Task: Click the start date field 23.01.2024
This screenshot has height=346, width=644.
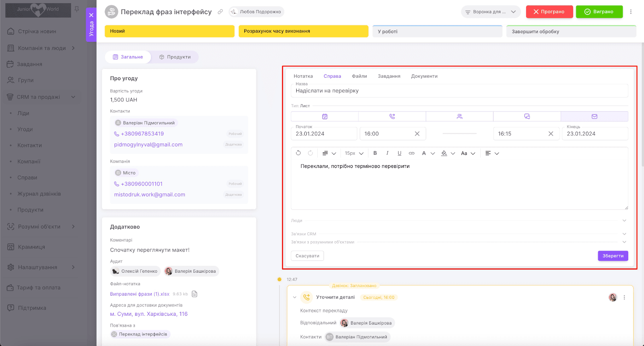Action: (x=324, y=134)
